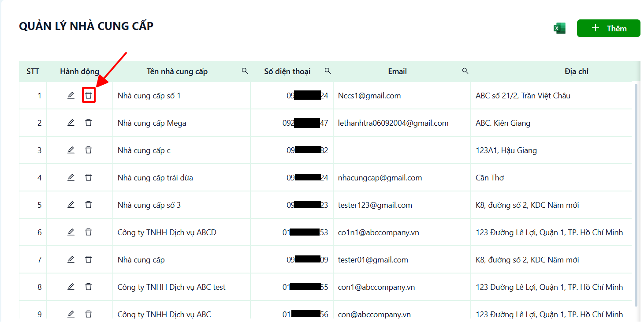644x326 pixels.
Task: Select the Nhà cung cấp số 1 name cell
Action: pos(182,96)
